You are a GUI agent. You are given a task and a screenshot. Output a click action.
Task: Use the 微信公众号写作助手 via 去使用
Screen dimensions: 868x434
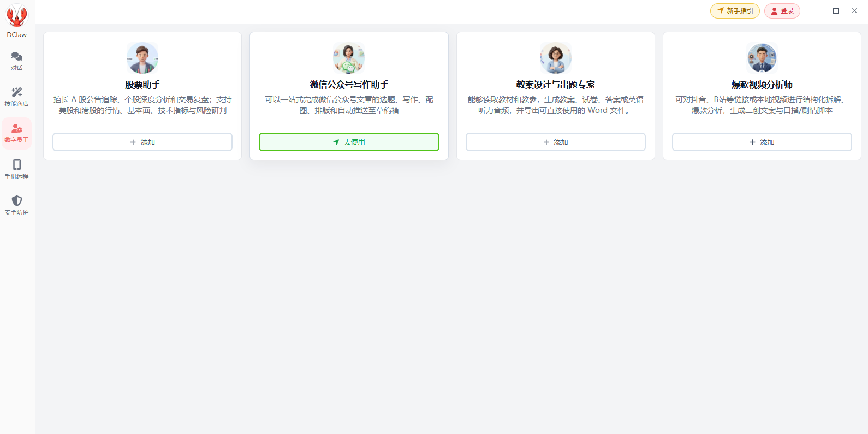[349, 142]
